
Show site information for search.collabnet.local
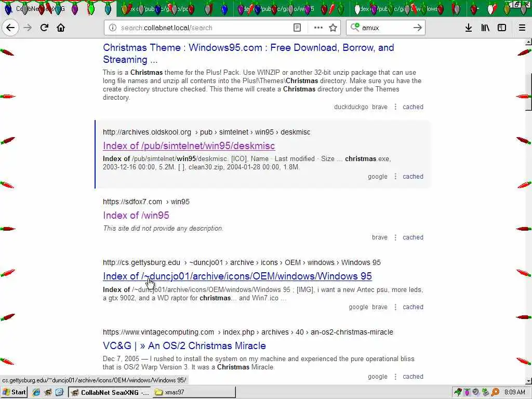tap(113, 28)
